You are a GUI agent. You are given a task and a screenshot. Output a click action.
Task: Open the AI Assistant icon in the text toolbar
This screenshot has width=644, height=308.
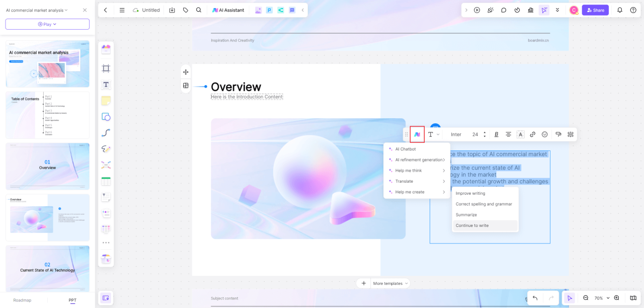(417, 134)
